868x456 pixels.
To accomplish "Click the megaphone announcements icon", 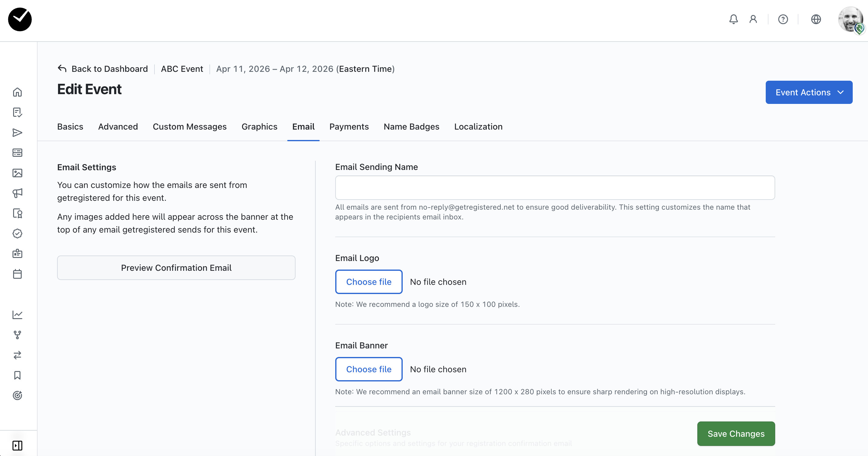I will coord(17,193).
